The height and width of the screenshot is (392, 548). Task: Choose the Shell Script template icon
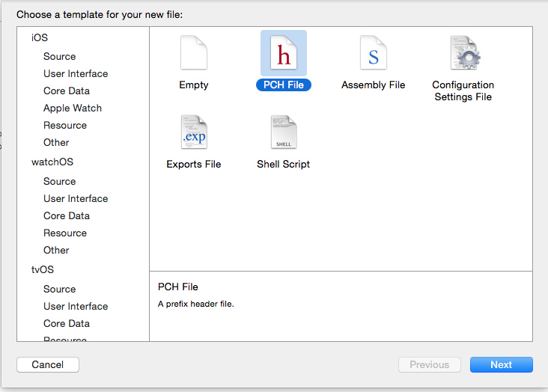click(x=283, y=132)
